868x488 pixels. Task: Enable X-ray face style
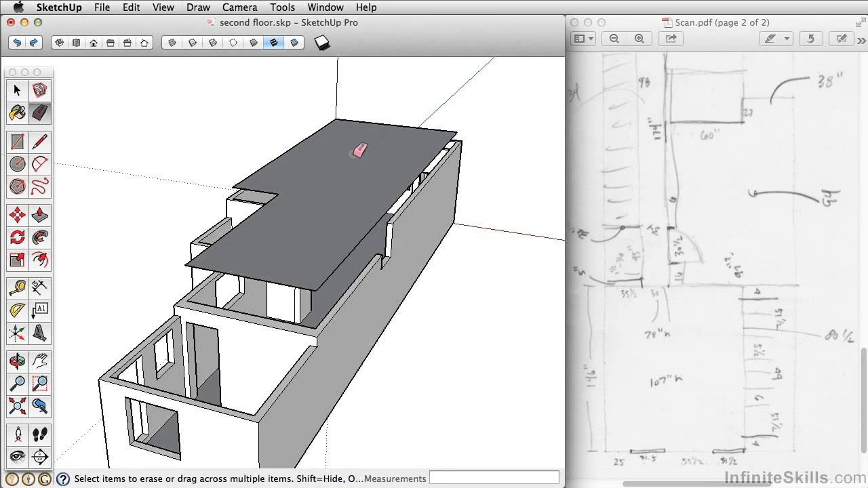tap(172, 42)
